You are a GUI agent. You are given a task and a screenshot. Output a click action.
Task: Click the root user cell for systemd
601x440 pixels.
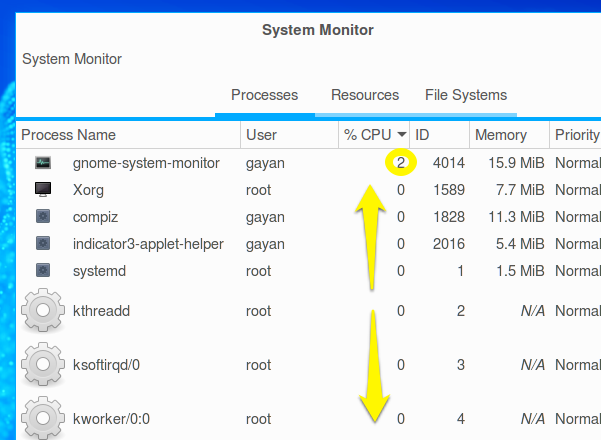coord(258,271)
